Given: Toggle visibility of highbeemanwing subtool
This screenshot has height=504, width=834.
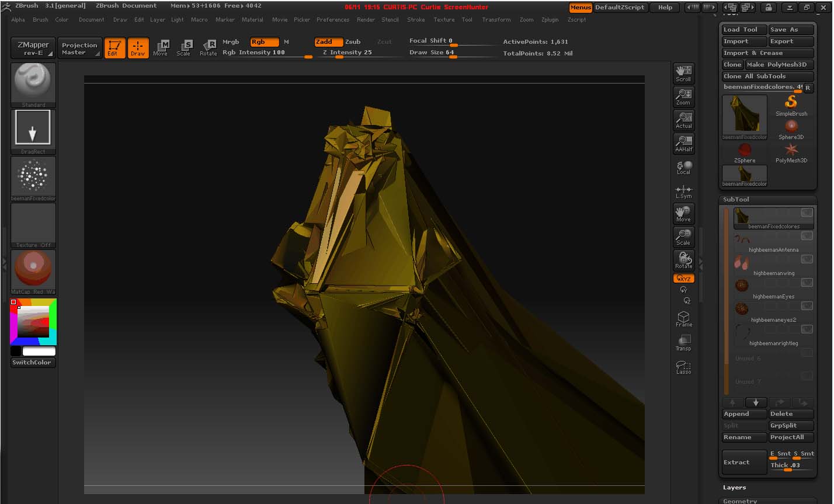Looking at the screenshot, I should 807,259.
